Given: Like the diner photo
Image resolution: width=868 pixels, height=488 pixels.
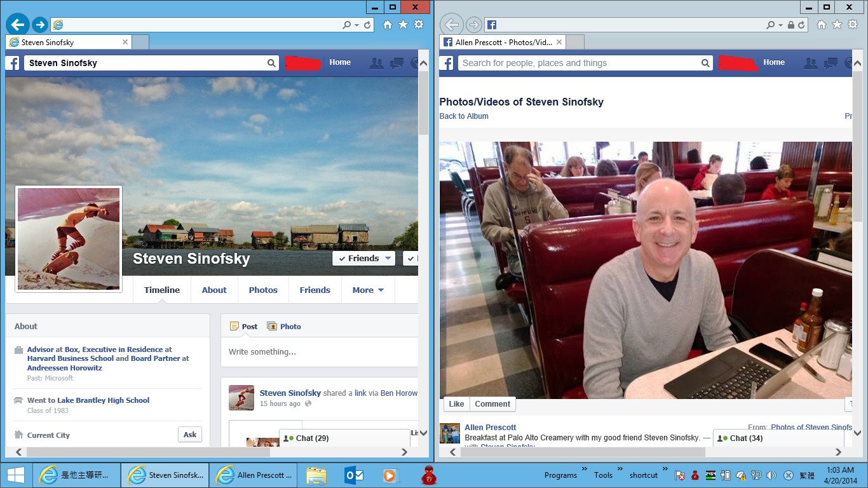Looking at the screenshot, I should click(x=456, y=404).
